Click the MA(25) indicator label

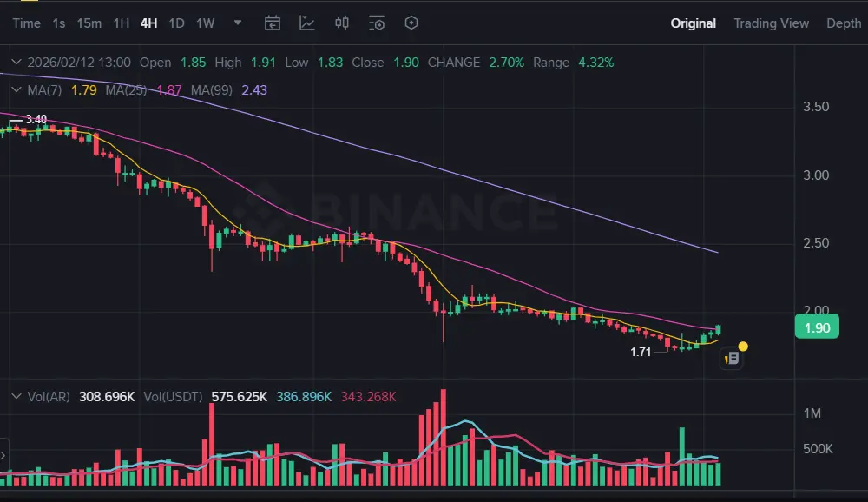click(126, 90)
